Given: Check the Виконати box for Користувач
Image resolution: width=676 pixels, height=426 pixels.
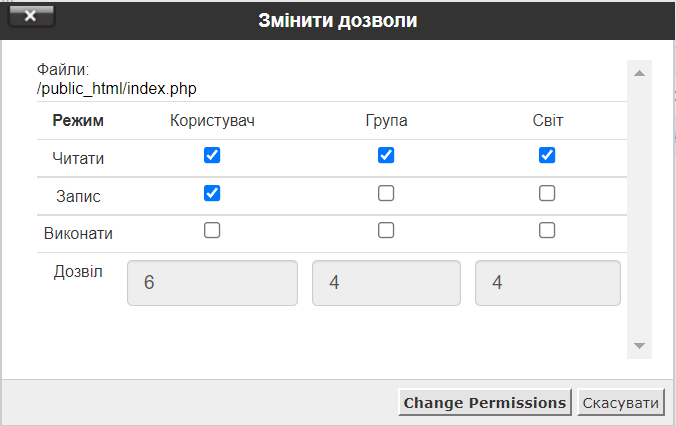Looking at the screenshot, I should (212, 230).
